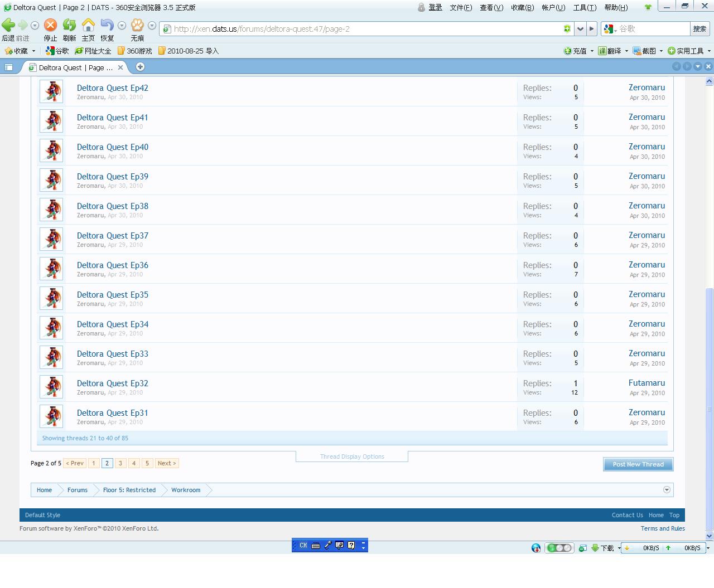Image resolution: width=714 pixels, height=588 pixels.
Task: Close the Deltora Quest browser tab
Action: pyautogui.click(x=120, y=67)
